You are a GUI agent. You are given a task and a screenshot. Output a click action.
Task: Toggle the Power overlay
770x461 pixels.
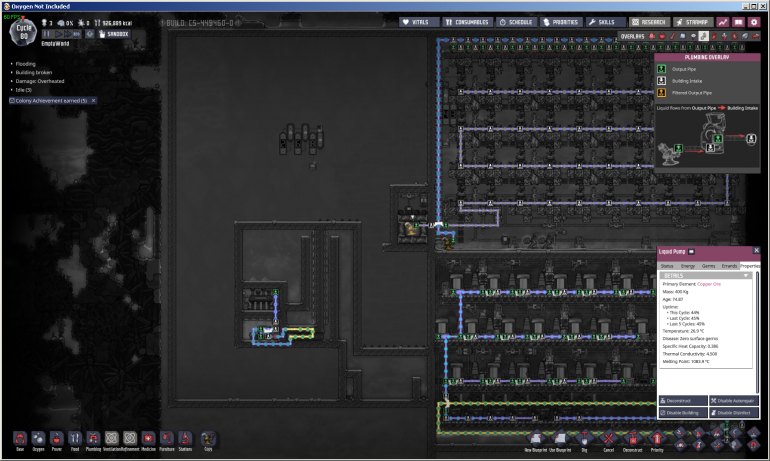pos(662,36)
